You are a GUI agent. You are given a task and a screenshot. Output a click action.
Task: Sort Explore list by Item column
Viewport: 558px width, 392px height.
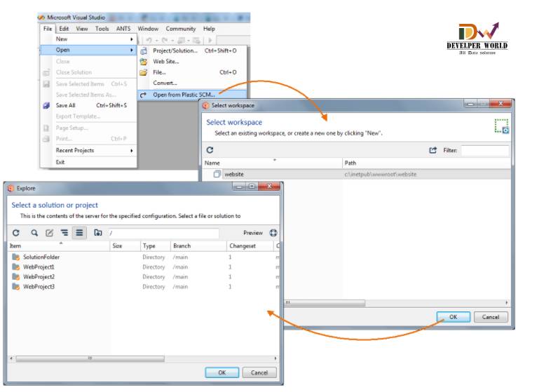click(59, 246)
